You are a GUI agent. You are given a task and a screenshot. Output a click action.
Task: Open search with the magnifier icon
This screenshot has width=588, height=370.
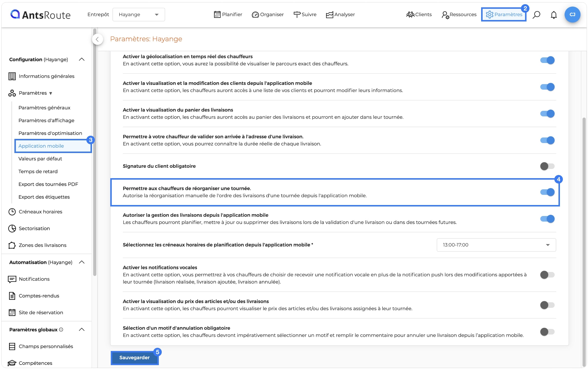click(536, 15)
